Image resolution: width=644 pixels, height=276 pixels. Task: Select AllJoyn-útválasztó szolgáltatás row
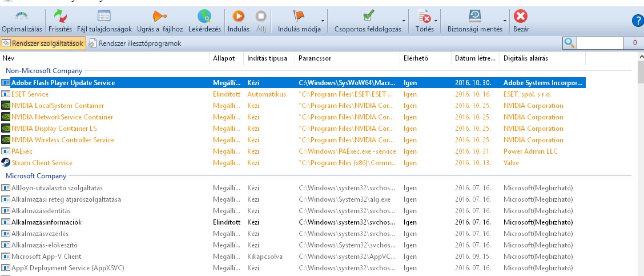coord(293,188)
